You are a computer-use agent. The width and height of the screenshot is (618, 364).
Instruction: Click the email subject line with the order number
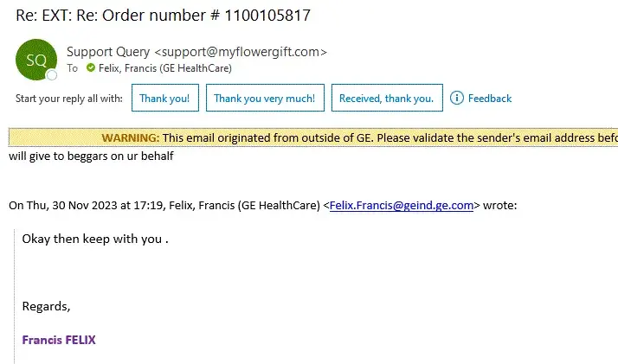point(163,16)
